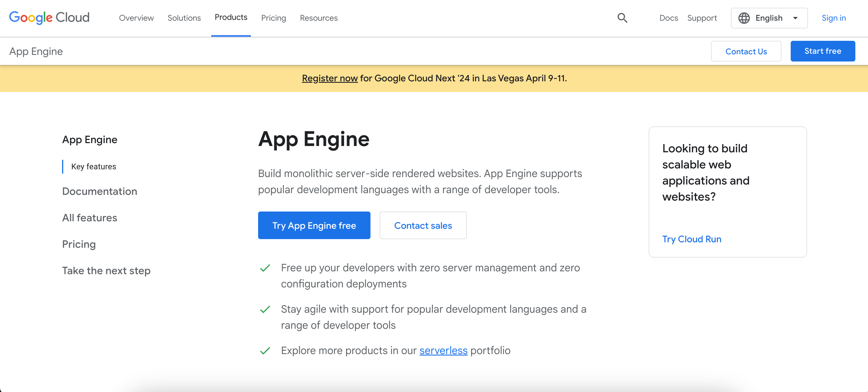The height and width of the screenshot is (392, 868).
Task: Click Try App Engine free button
Action: point(314,226)
